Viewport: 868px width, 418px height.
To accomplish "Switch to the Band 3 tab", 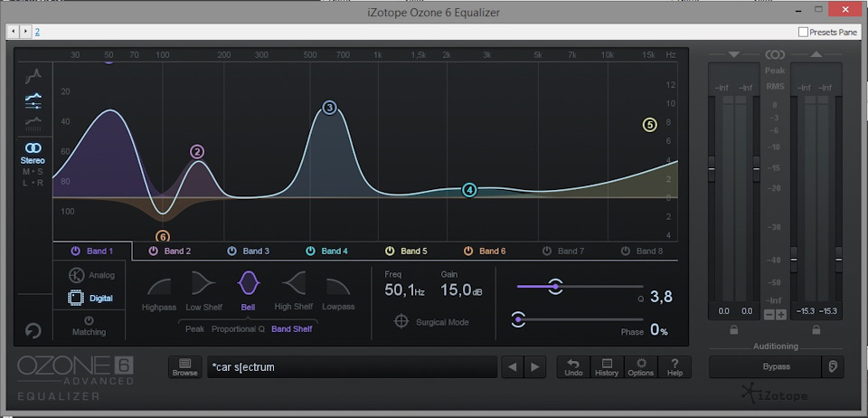I will click(x=248, y=251).
